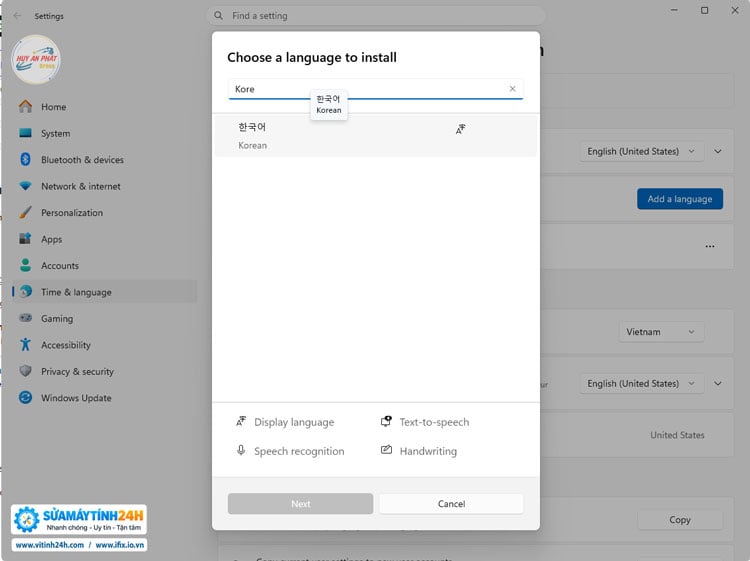
Task: Click the Text-to-speech legend icon
Action: click(386, 421)
